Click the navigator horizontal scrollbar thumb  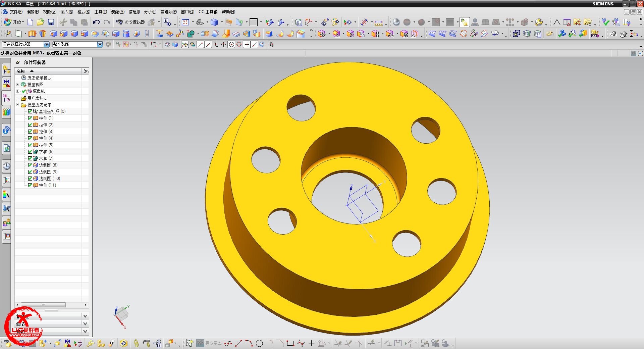[43, 305]
